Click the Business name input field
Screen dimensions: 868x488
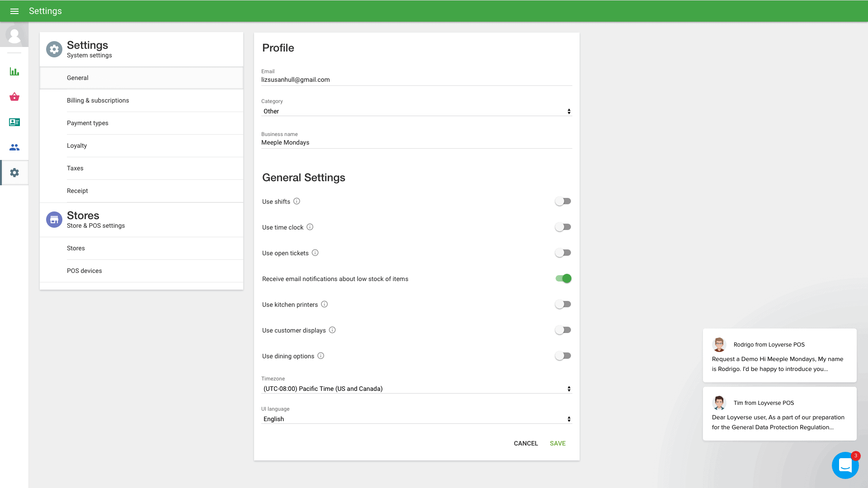tap(416, 142)
